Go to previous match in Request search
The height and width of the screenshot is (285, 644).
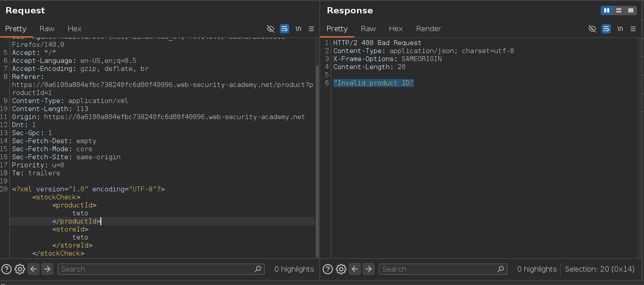click(33, 269)
